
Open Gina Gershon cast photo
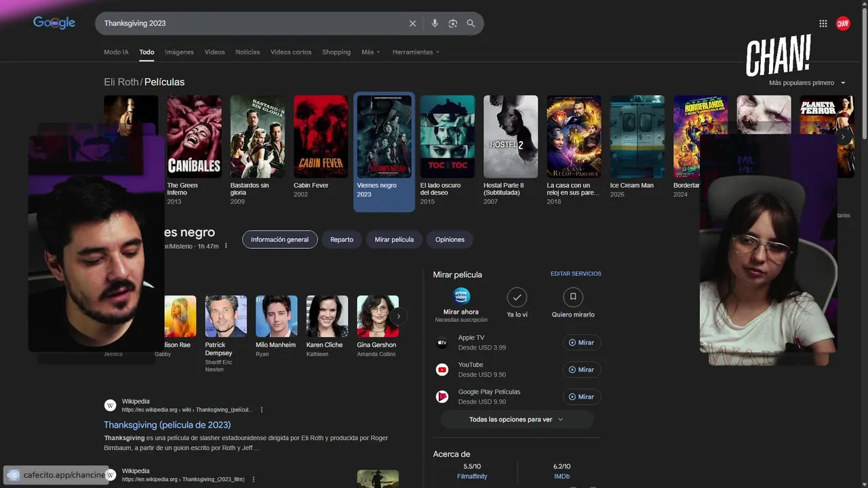pyautogui.click(x=378, y=316)
